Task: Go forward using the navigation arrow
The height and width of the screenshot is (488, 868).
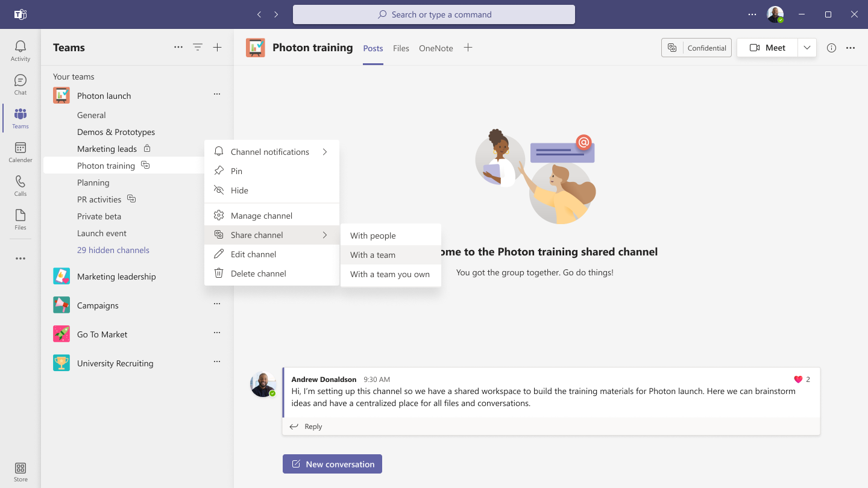Action: click(x=276, y=14)
